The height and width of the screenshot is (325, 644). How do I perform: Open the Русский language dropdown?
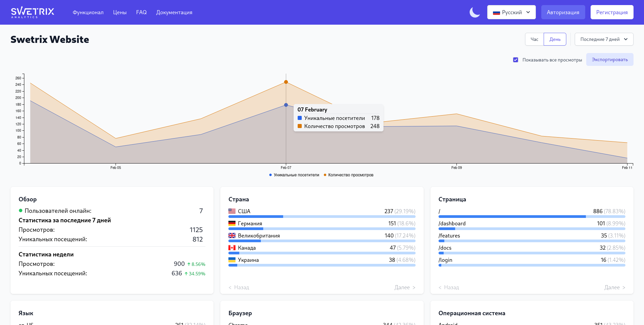[x=512, y=12]
